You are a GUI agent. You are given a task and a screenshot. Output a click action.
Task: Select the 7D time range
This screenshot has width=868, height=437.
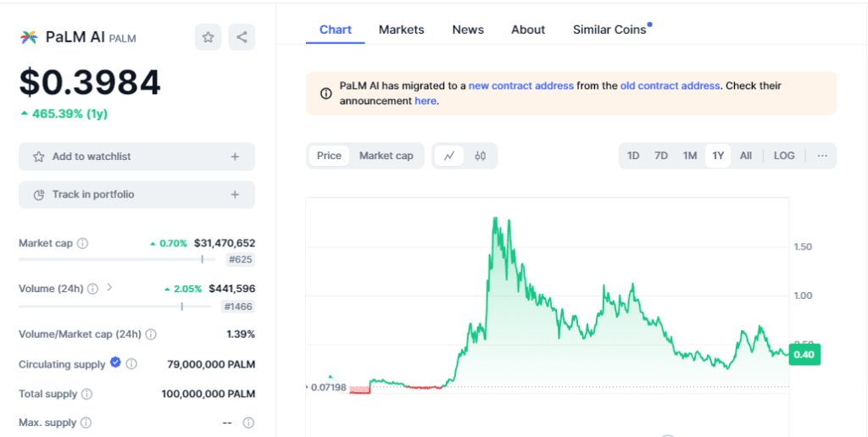[x=661, y=156]
